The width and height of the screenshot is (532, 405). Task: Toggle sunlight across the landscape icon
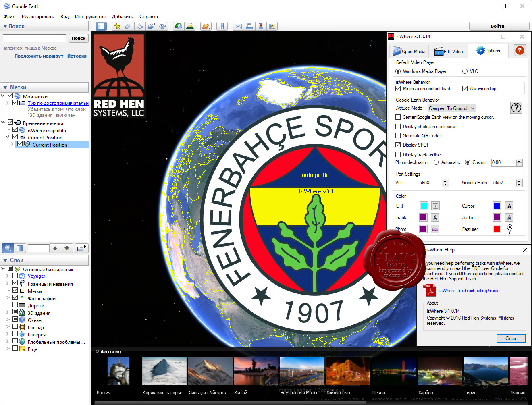pos(190,26)
